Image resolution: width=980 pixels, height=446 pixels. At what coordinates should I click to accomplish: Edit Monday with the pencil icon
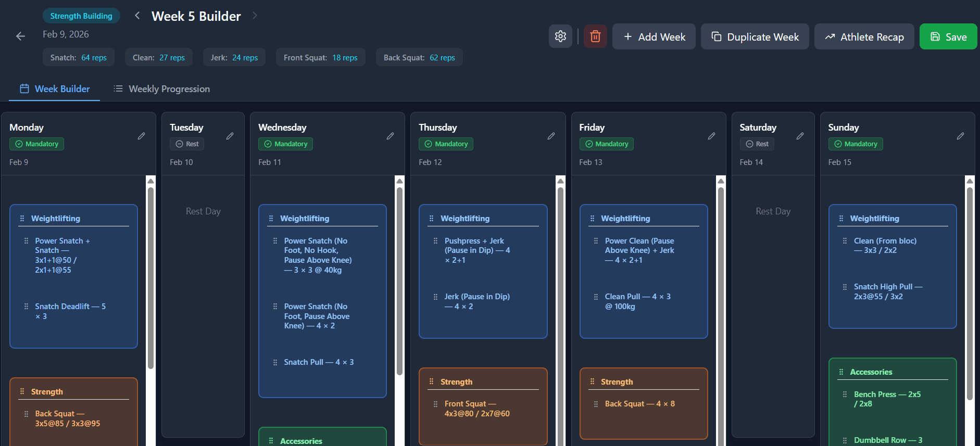141,136
